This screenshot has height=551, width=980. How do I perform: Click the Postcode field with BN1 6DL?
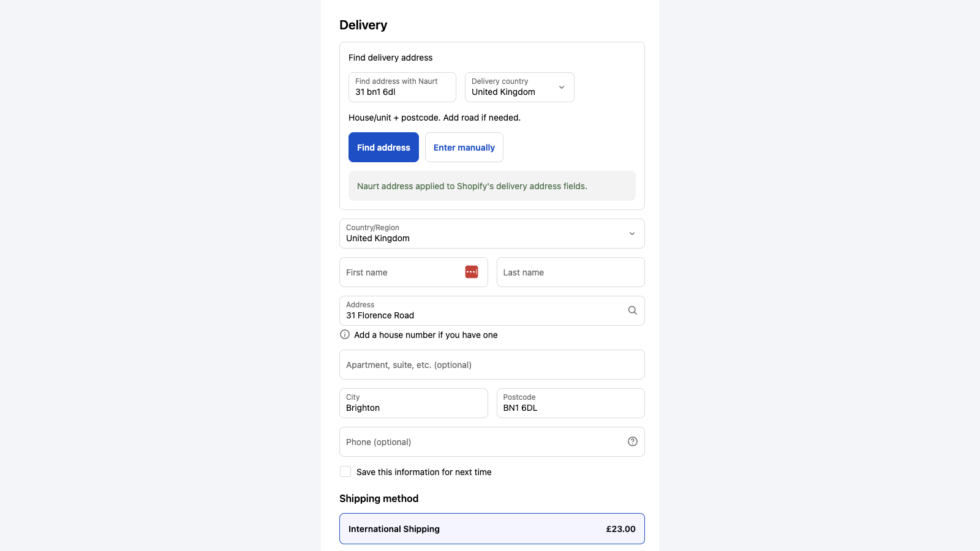point(571,403)
